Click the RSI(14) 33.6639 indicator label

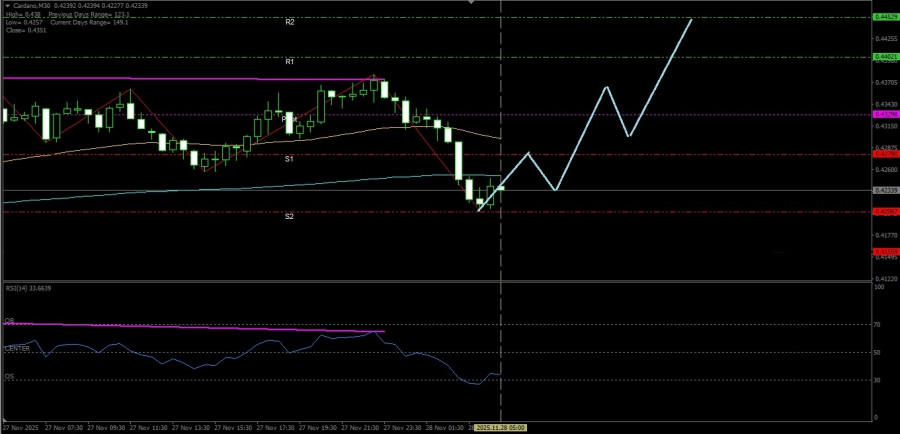[x=29, y=288]
